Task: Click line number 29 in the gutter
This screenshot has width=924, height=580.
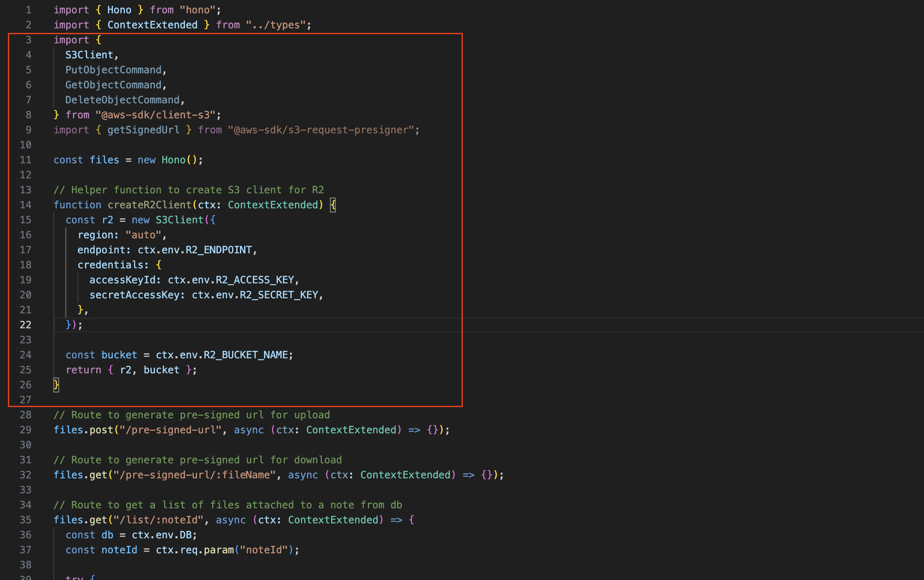Action: [x=25, y=430]
